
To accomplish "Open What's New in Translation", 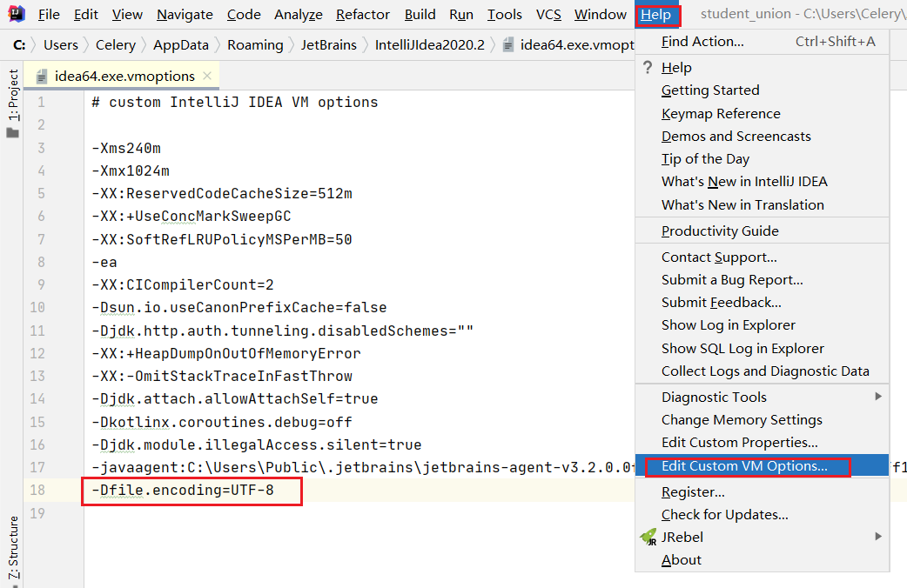I will coord(762,204).
